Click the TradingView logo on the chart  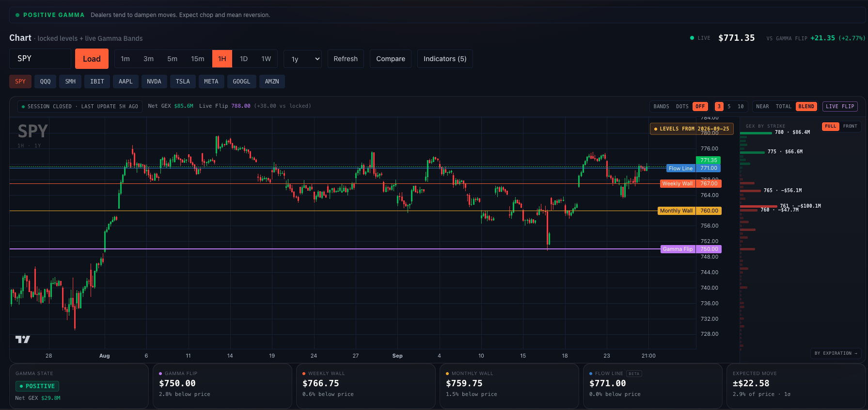click(23, 339)
